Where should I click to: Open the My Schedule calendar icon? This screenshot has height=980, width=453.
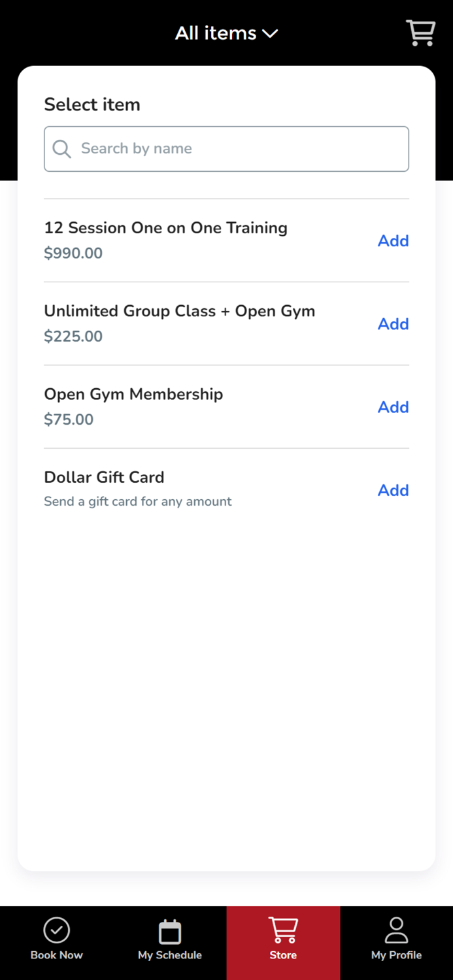coord(170,931)
